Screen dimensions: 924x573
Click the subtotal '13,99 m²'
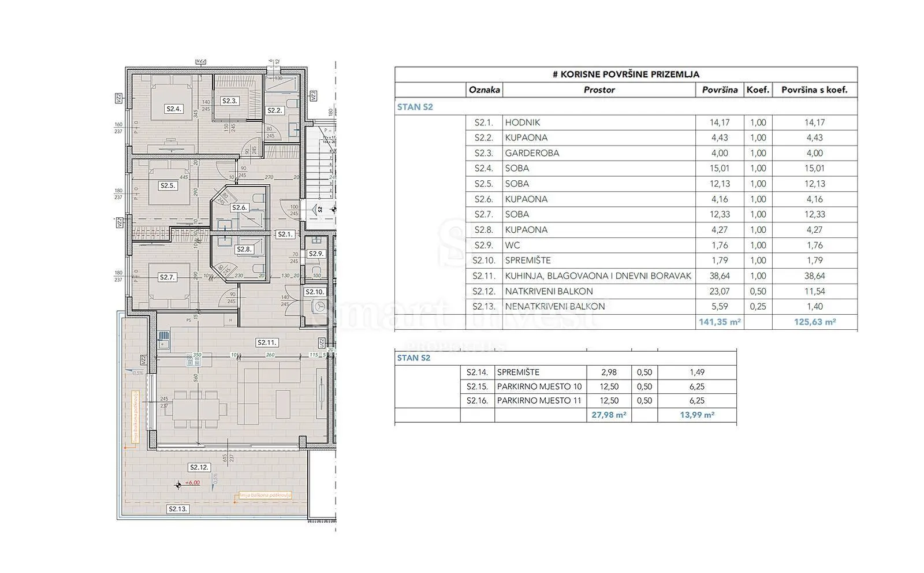(x=696, y=414)
